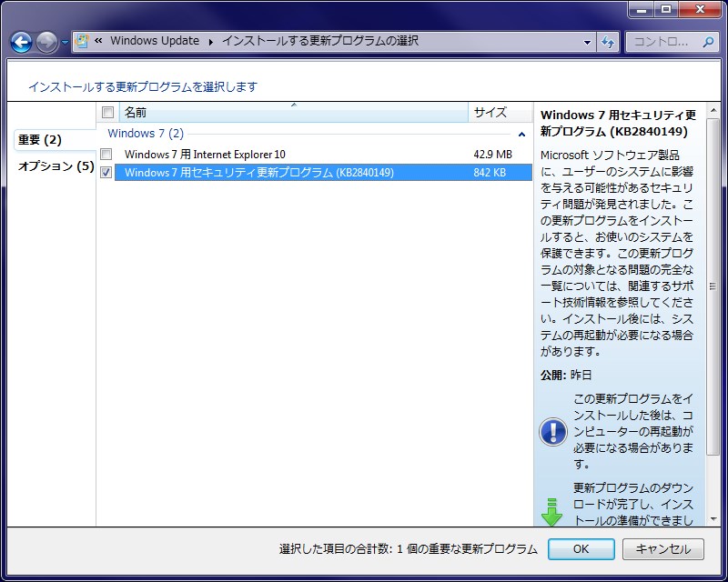This screenshot has height=582, width=728.
Task: Uncheck the KB2840149 security update checkbox
Action: point(106,173)
